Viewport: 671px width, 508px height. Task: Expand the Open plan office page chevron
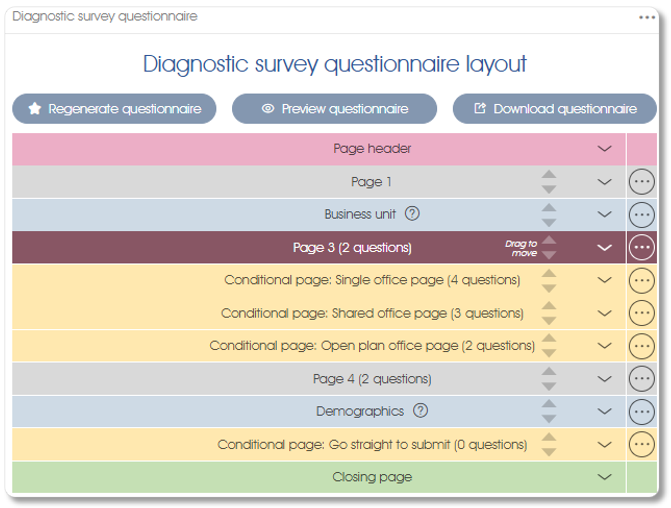604,345
